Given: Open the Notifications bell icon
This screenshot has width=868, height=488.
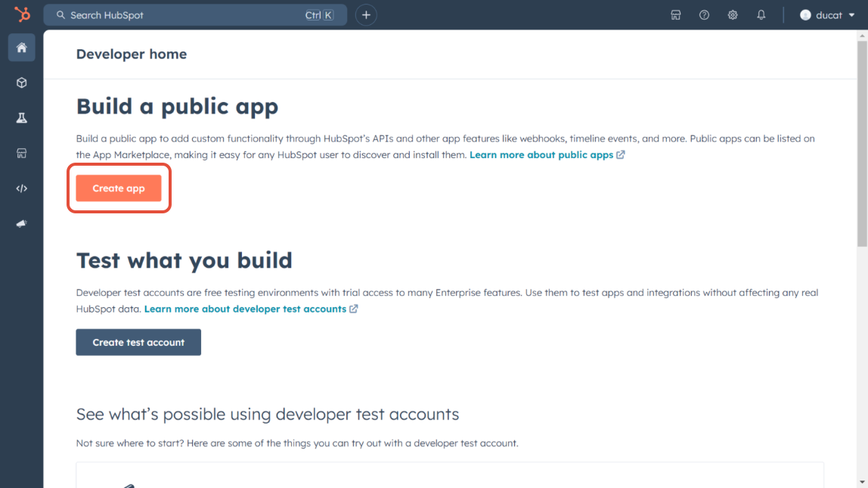Looking at the screenshot, I should tap(761, 15).
